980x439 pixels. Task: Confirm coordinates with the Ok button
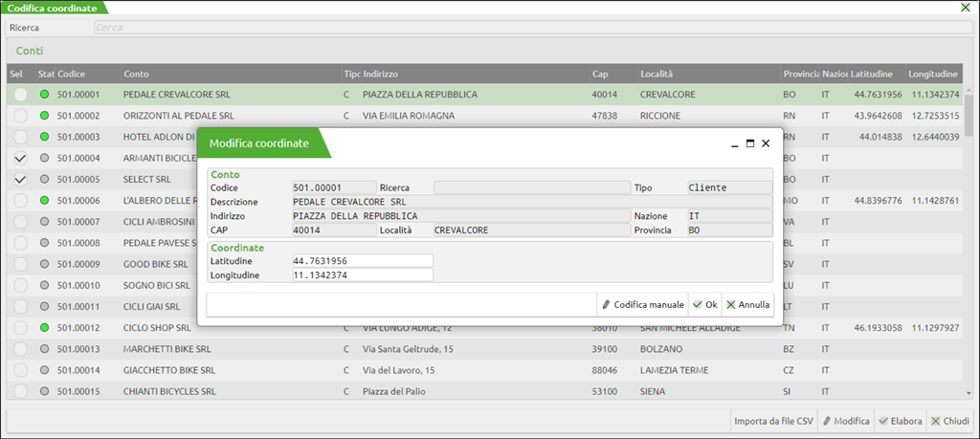(x=704, y=304)
